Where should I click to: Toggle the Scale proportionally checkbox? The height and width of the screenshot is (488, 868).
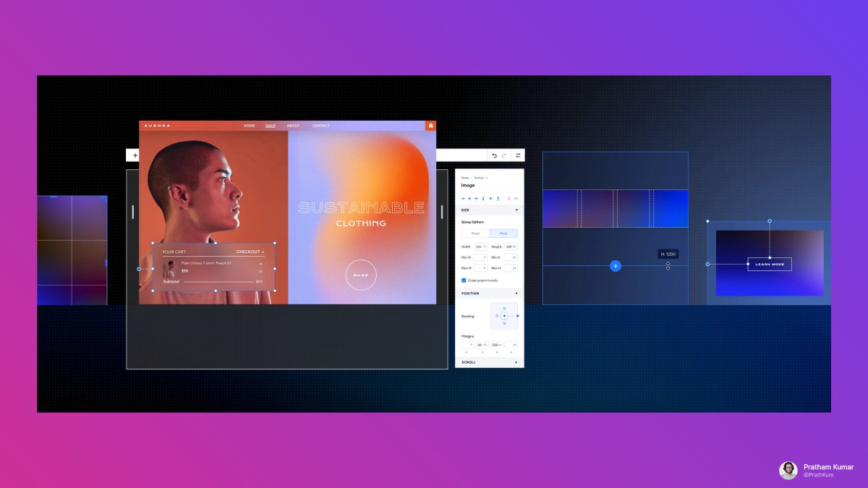[464, 280]
